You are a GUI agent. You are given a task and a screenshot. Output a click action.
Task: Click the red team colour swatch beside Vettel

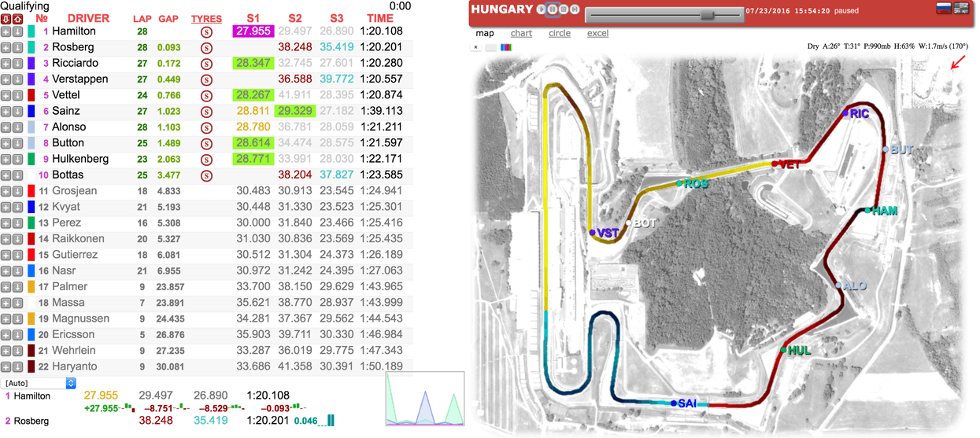click(x=31, y=95)
